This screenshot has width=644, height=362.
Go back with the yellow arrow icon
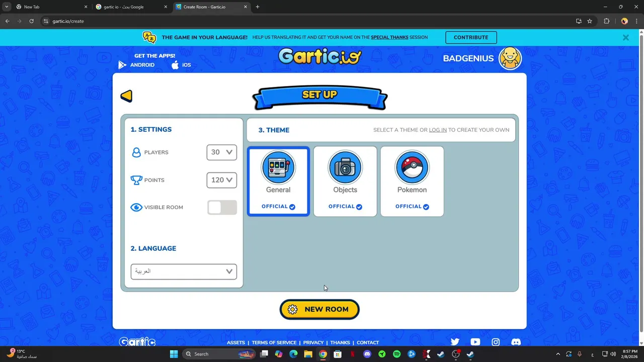pos(126,96)
